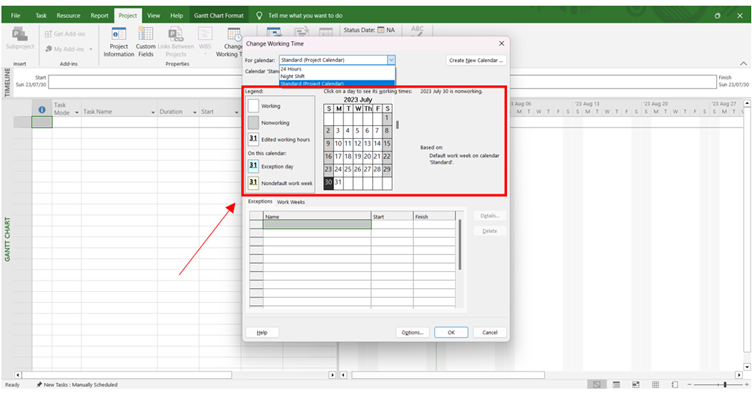Select July 12 in the calendar
Viewport: 752px width, 393px height.
click(357, 143)
